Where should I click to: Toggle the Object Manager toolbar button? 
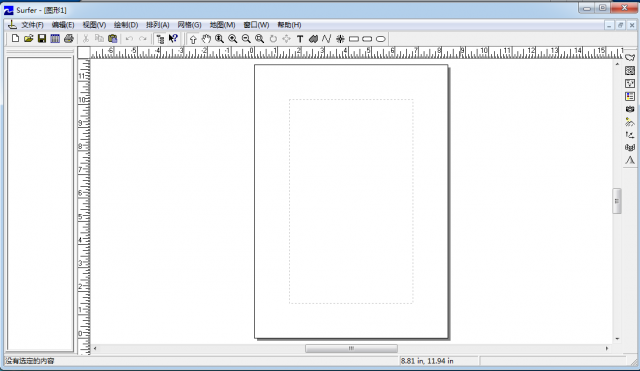pos(160,39)
